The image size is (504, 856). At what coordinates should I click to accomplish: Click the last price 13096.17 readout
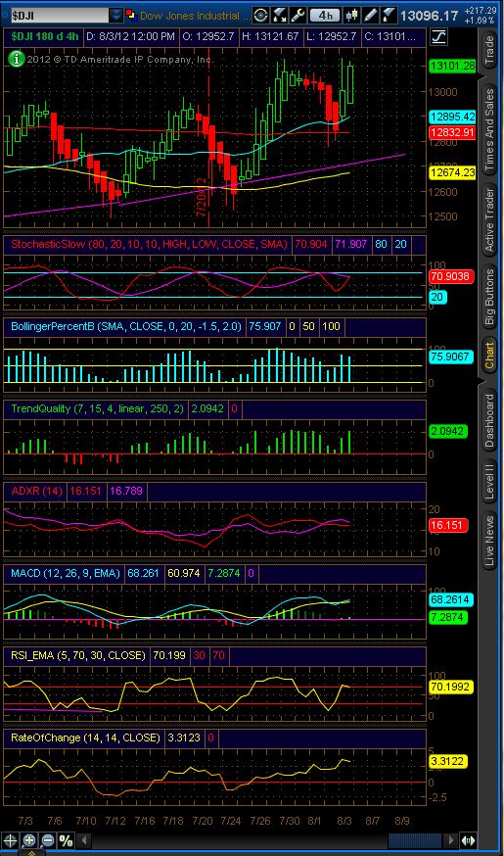pyautogui.click(x=430, y=16)
